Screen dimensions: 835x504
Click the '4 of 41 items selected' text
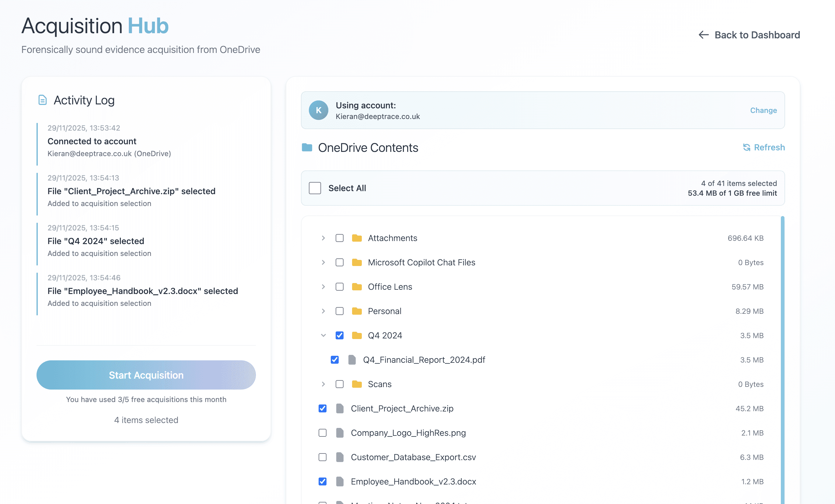pos(739,183)
